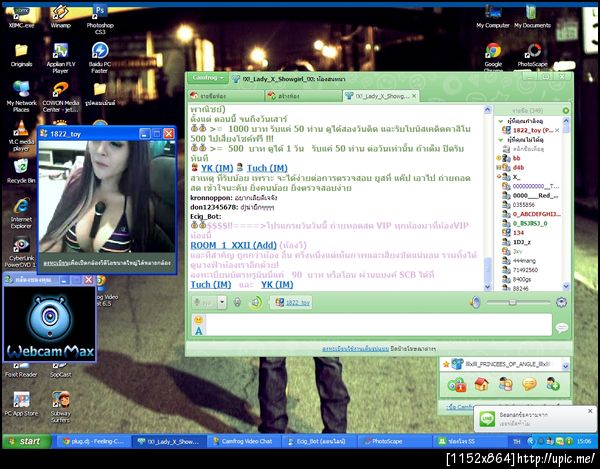Click the chat message input field
Image resolution: width=600 pixels, height=469 pixels.
(x=378, y=325)
